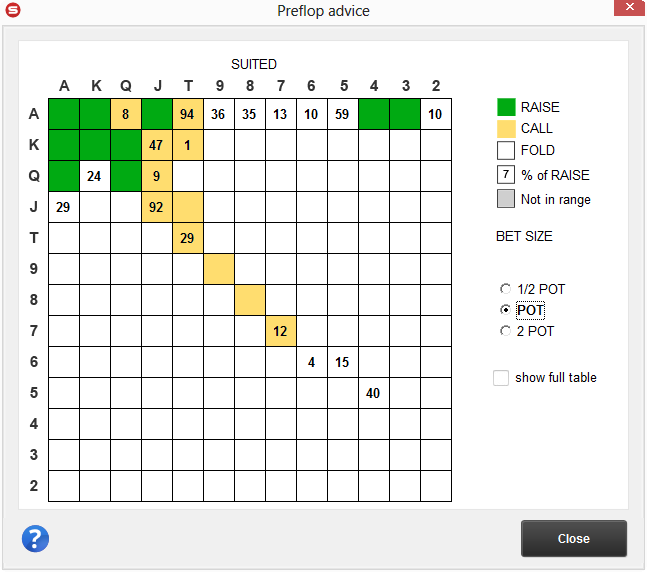Click the white FOLD legend swatch
This screenshot has height=572, width=647.
pos(506,151)
